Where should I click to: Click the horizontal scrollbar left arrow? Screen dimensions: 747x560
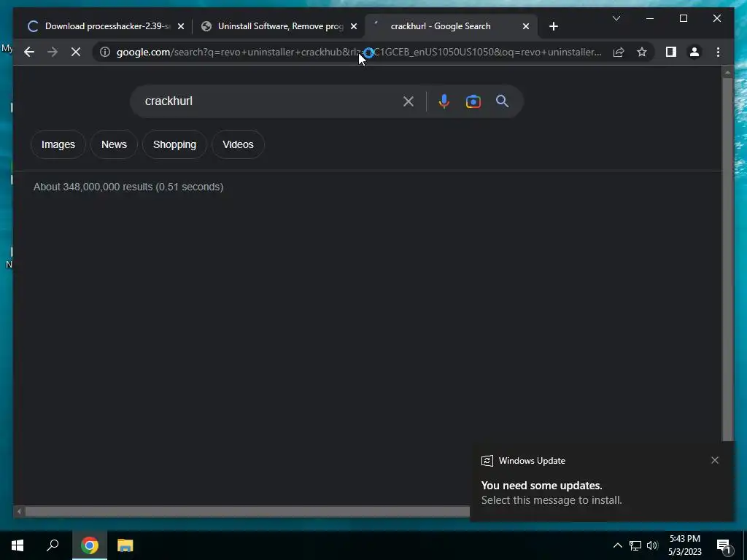19,511
